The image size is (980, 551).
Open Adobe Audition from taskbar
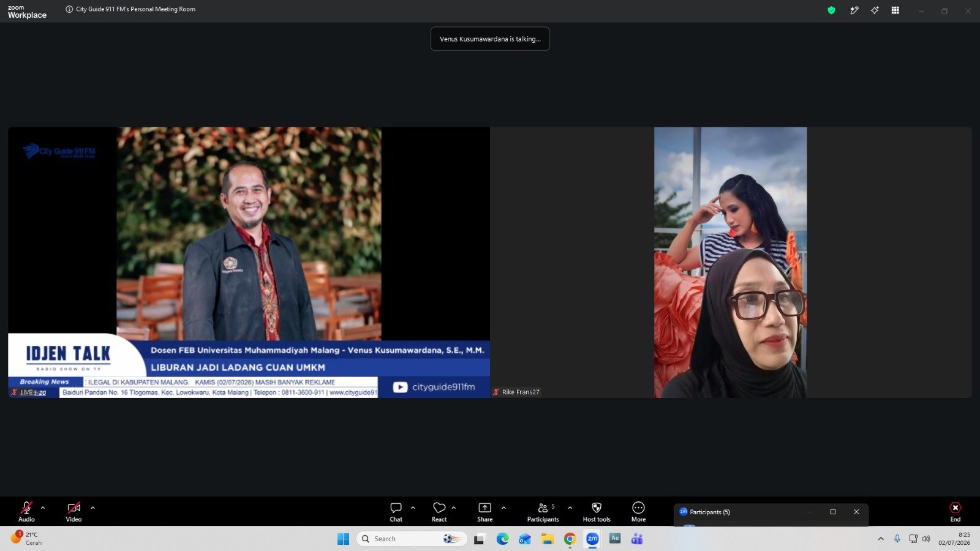(x=615, y=539)
